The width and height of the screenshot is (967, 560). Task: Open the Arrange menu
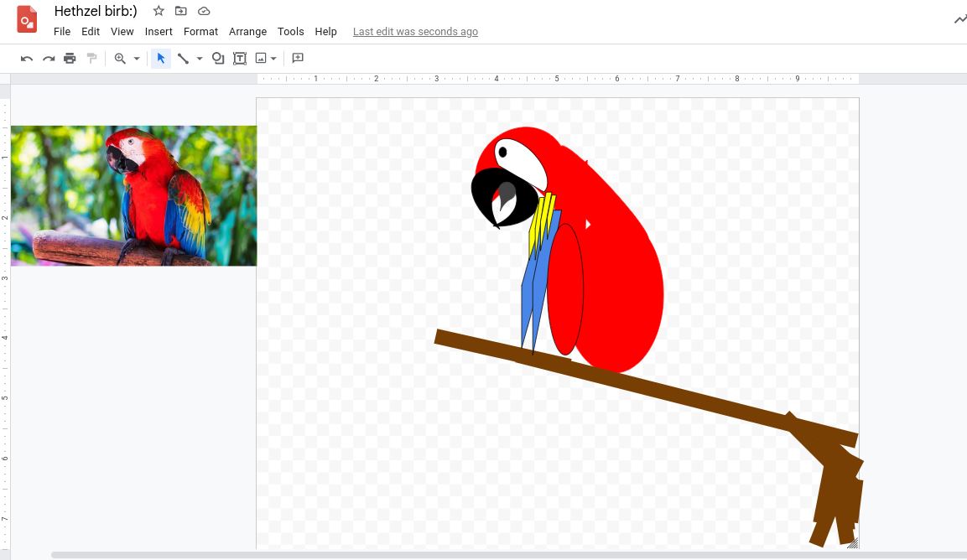pyautogui.click(x=247, y=32)
